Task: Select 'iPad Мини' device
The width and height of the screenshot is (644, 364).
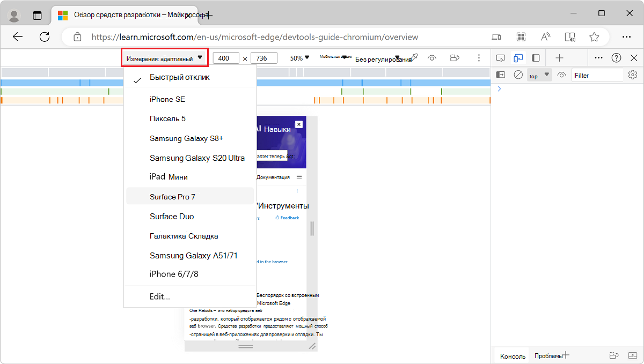Action: click(190, 177)
